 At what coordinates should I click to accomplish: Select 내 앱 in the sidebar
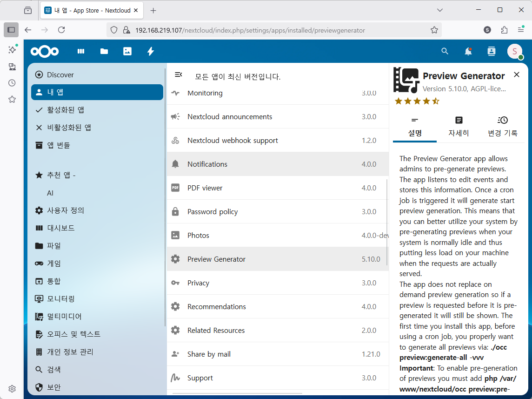click(97, 92)
